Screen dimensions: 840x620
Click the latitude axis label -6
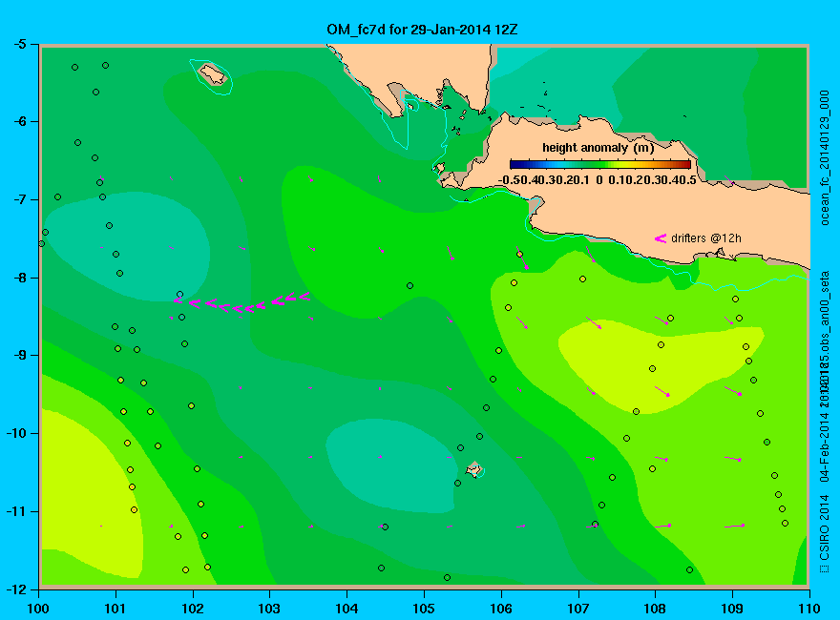click(x=19, y=121)
